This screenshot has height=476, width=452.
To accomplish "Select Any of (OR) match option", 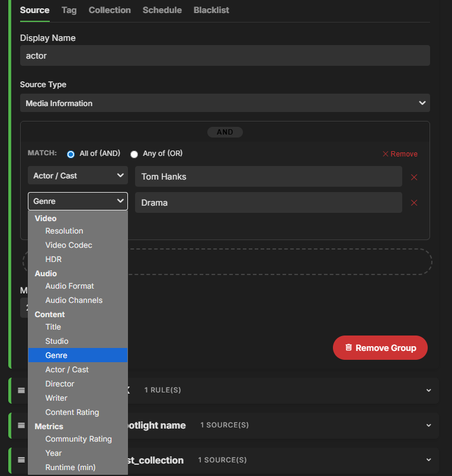I will [x=134, y=154].
